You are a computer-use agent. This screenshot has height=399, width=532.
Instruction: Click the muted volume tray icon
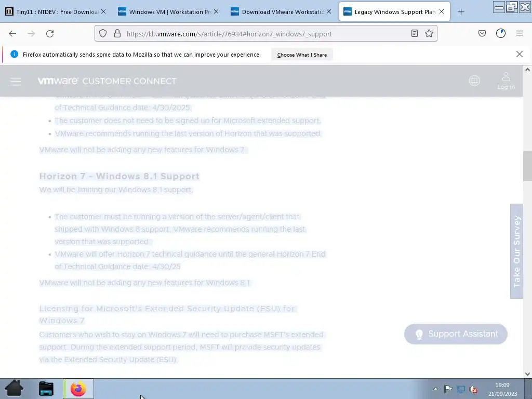point(473,389)
